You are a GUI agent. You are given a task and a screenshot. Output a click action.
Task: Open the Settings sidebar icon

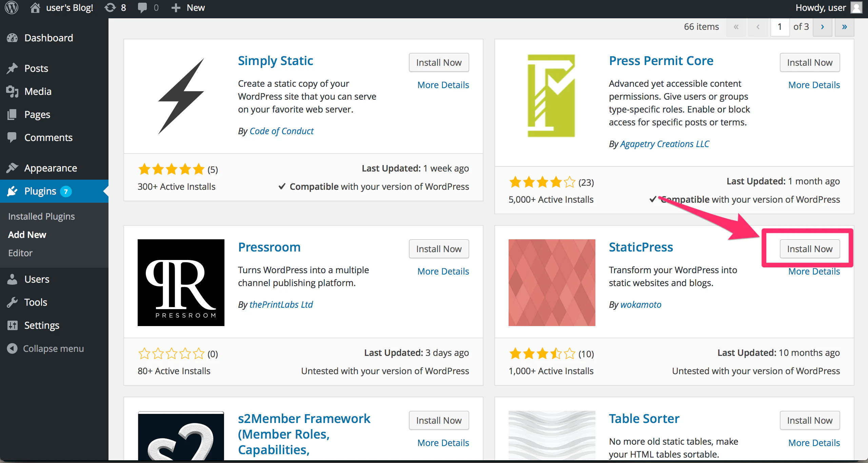click(12, 325)
